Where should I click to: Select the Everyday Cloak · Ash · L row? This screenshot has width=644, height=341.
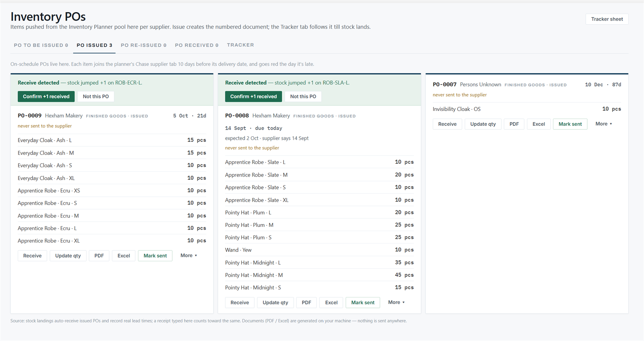(112, 140)
